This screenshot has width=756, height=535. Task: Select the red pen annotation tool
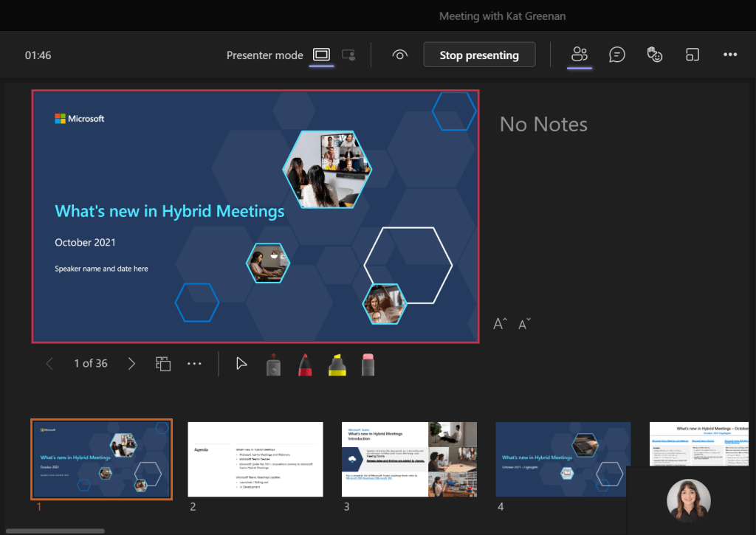[x=306, y=363]
